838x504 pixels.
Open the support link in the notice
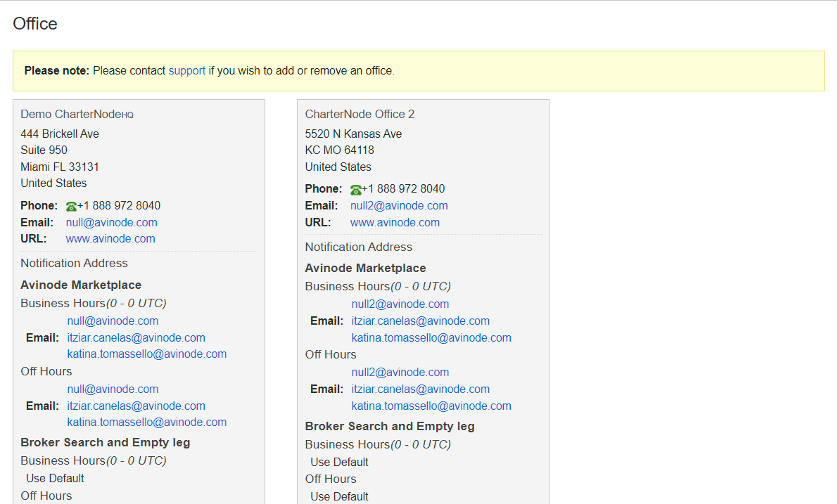tap(187, 70)
